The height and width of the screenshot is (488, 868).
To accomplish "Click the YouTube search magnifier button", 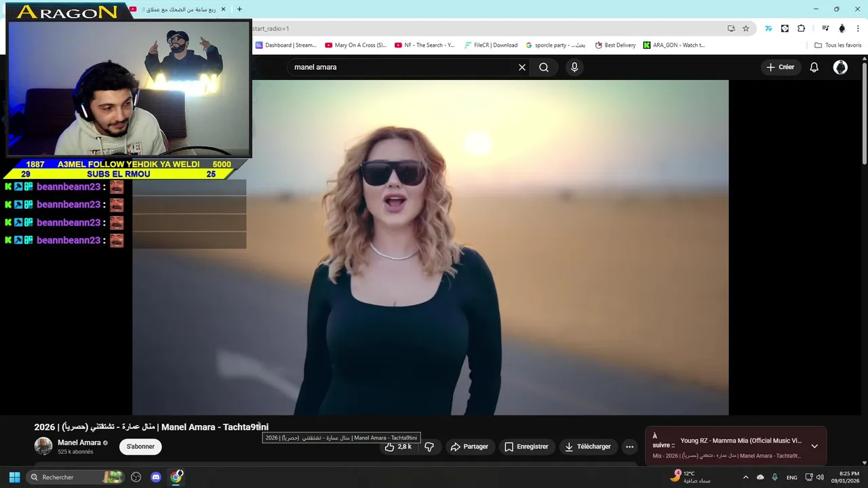I will [x=544, y=67].
